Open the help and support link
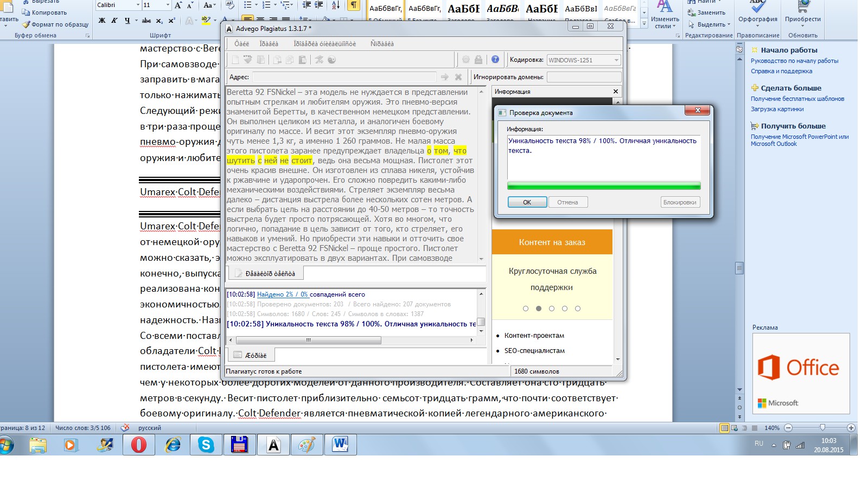Screen dimensions: 868x488 pyautogui.click(x=781, y=71)
